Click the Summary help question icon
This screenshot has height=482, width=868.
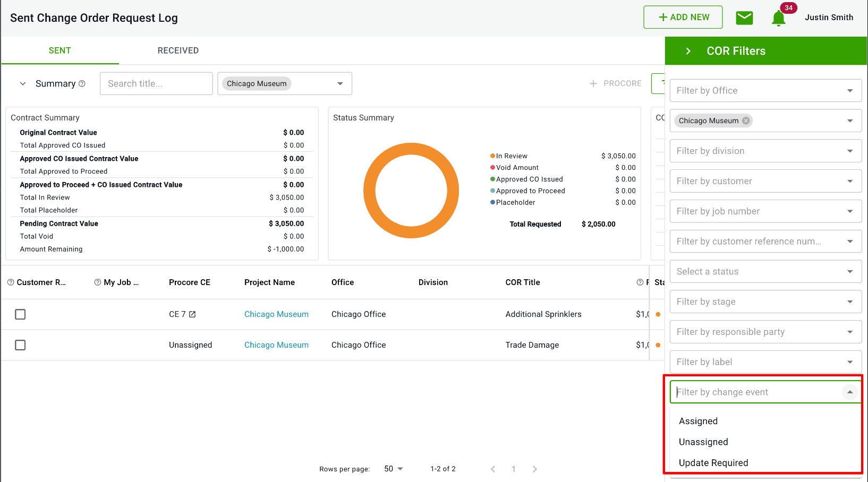tap(82, 84)
